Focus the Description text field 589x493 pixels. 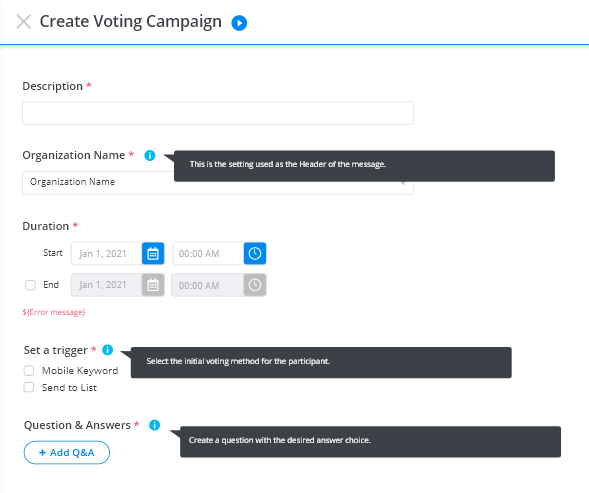click(218, 113)
